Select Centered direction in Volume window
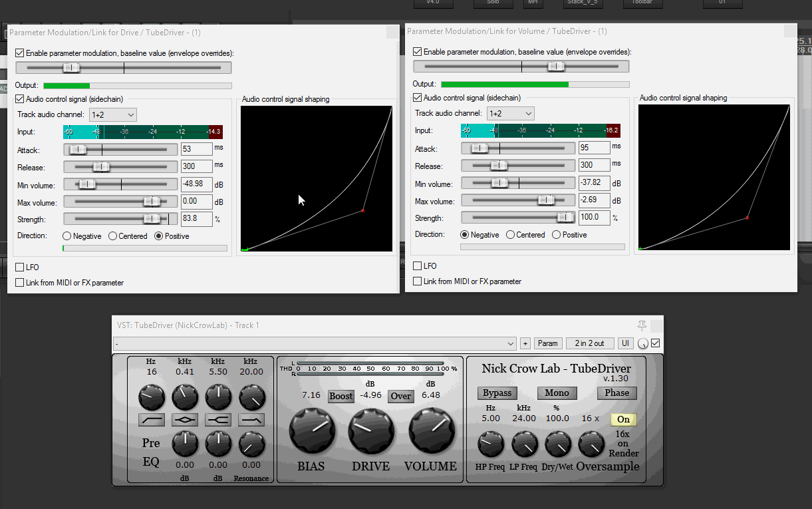 pos(511,234)
